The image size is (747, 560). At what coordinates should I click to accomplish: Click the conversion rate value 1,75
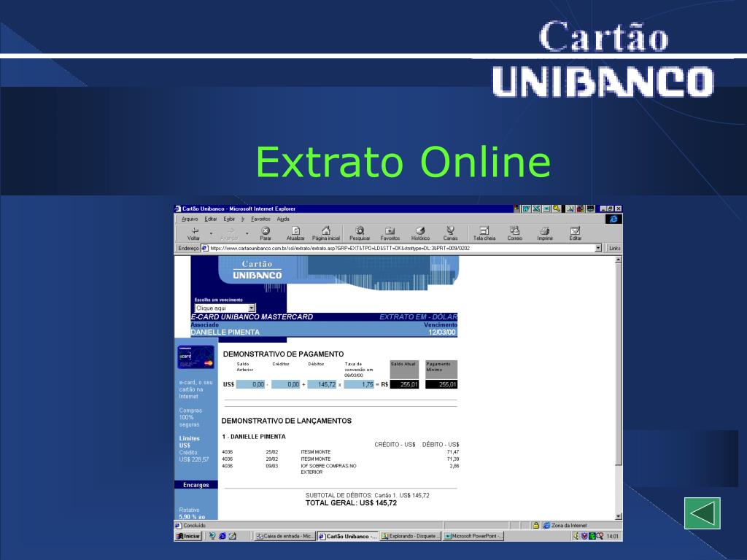(x=359, y=384)
